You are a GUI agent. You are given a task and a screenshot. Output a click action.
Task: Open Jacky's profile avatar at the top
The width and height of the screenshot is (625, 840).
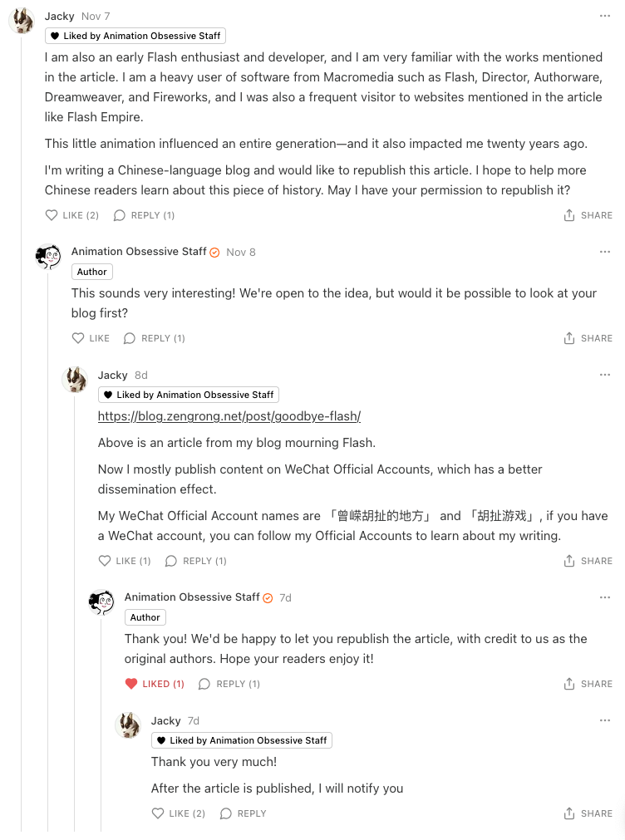click(21, 21)
